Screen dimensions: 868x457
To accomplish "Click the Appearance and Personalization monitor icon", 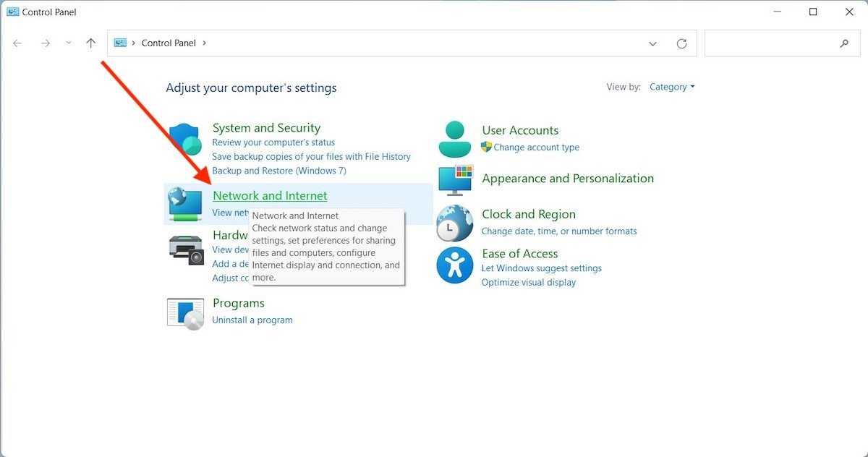I will pyautogui.click(x=454, y=180).
